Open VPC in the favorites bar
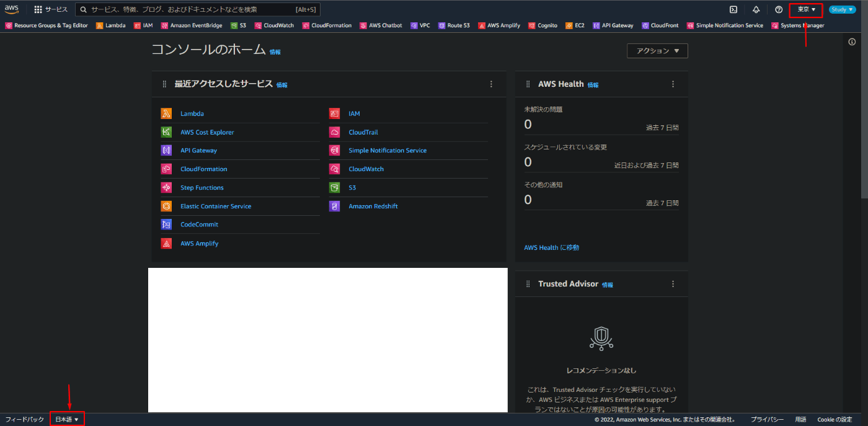The image size is (868, 426). (x=420, y=25)
